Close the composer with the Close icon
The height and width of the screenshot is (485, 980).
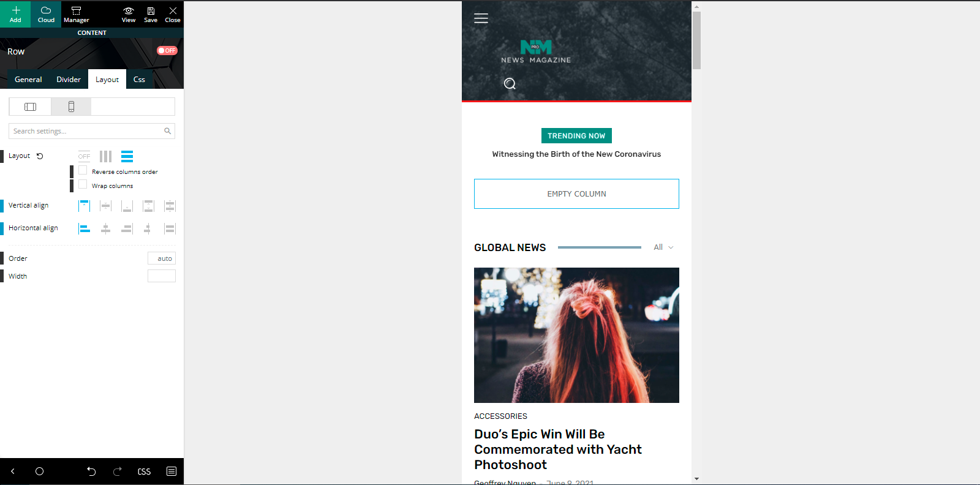coord(173,14)
